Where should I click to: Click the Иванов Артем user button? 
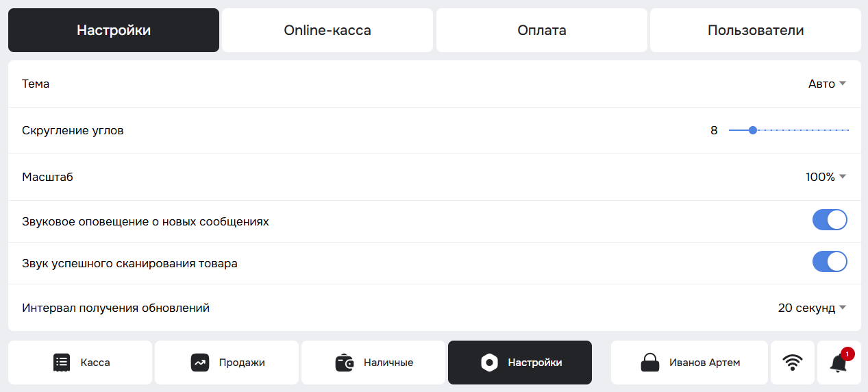(x=689, y=363)
